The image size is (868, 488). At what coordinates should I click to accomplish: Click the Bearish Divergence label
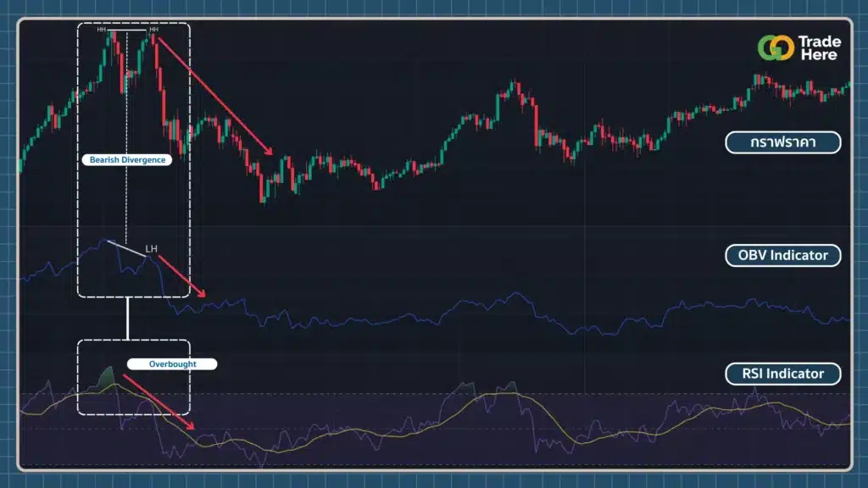point(127,160)
